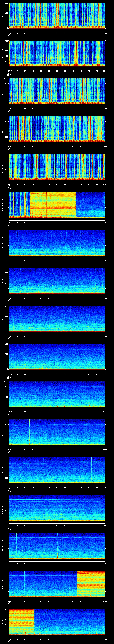
Task: Click the 30:00 end time label
Action: pos(105,33)
